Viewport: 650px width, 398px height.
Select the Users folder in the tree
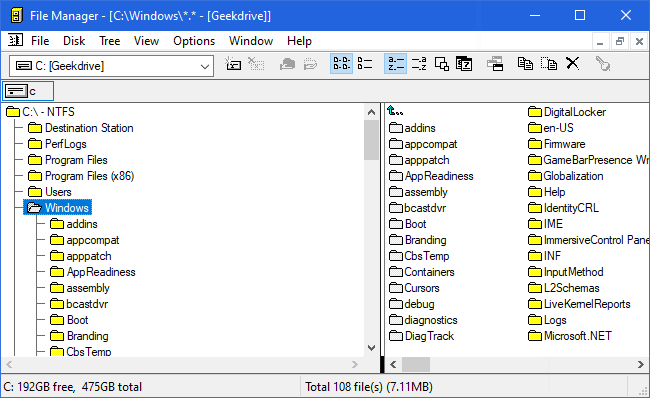click(x=50, y=192)
